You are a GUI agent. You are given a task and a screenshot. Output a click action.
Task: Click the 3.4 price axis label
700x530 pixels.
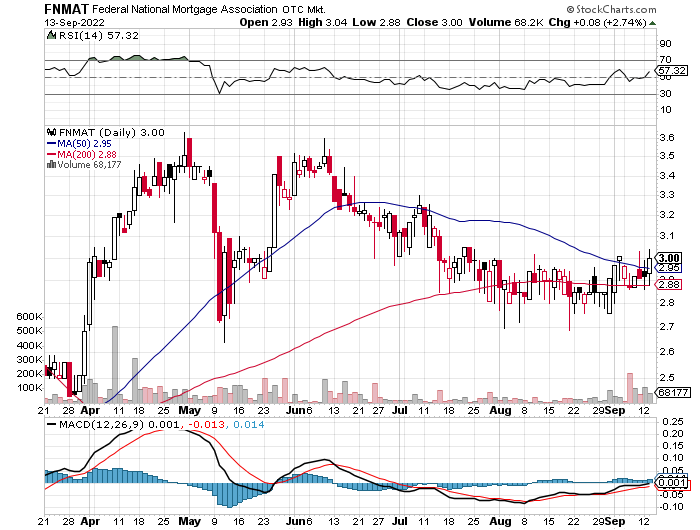coord(667,175)
